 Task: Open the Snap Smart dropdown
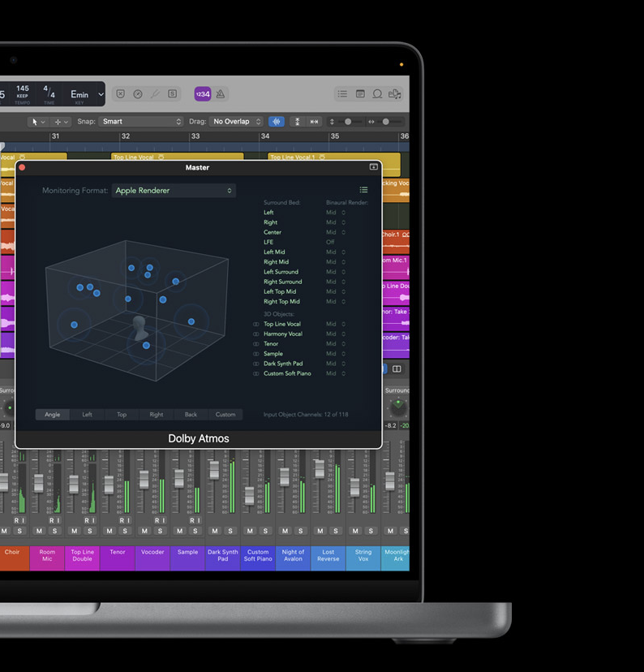click(x=141, y=122)
